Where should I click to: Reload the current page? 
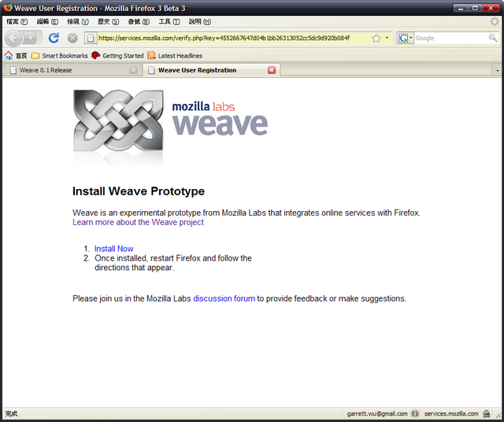(54, 38)
